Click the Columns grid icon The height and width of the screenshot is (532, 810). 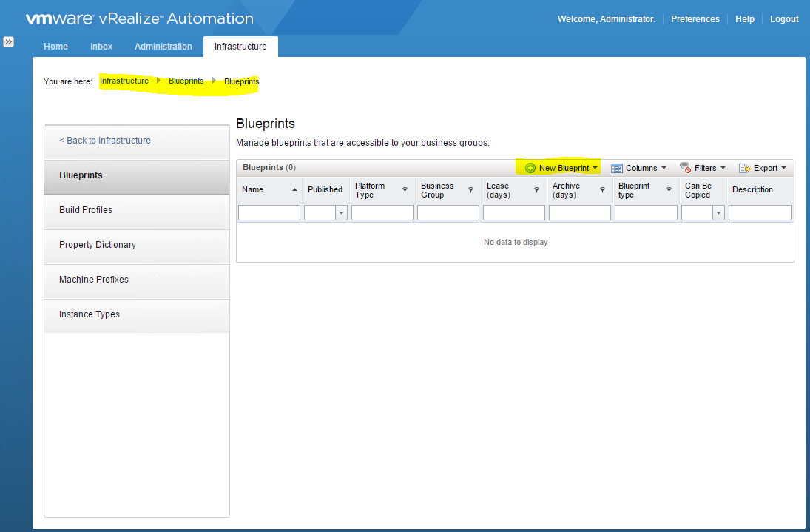[616, 168]
